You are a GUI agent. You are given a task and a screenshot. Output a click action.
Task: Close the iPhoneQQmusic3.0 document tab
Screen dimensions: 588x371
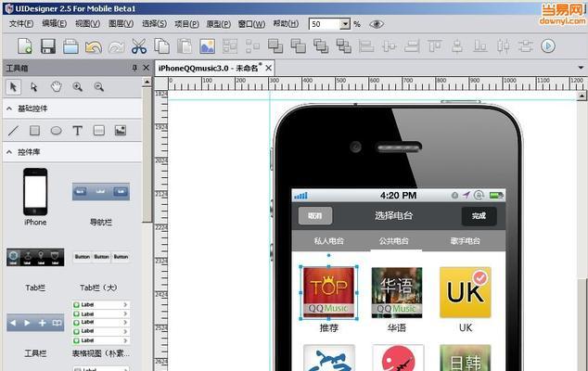tap(269, 68)
